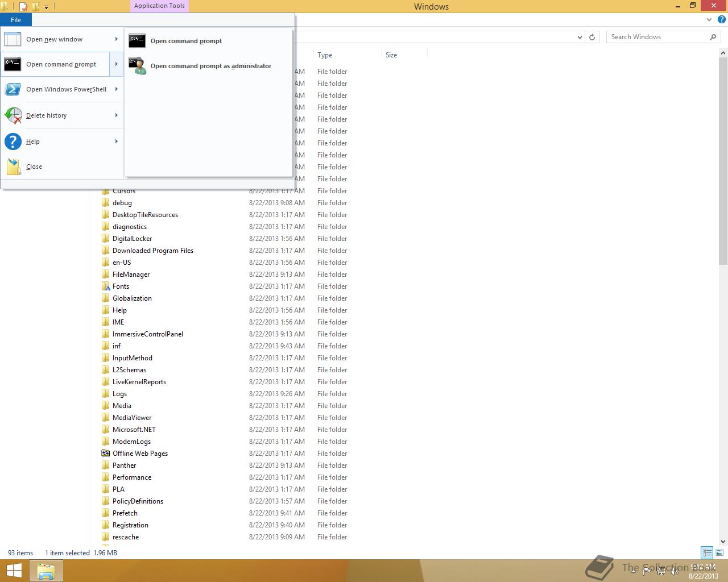Expand Open new window submenu arrow

(x=116, y=39)
